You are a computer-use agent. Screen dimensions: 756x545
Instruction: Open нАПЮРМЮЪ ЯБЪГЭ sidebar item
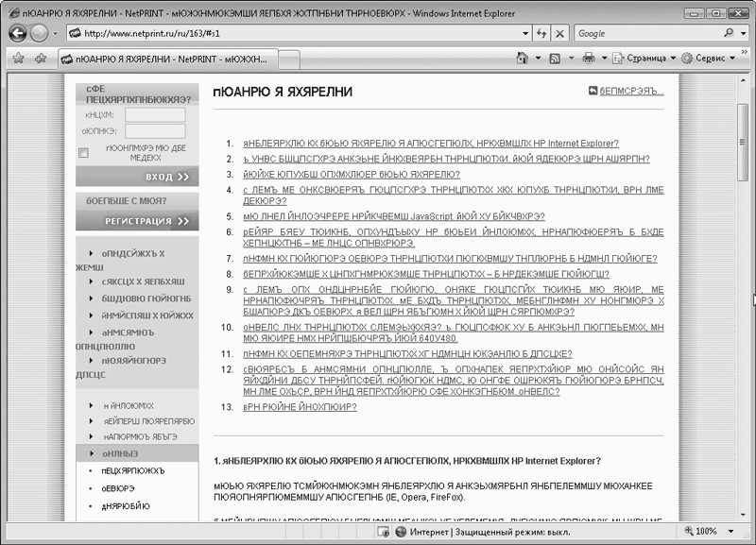tap(140, 436)
